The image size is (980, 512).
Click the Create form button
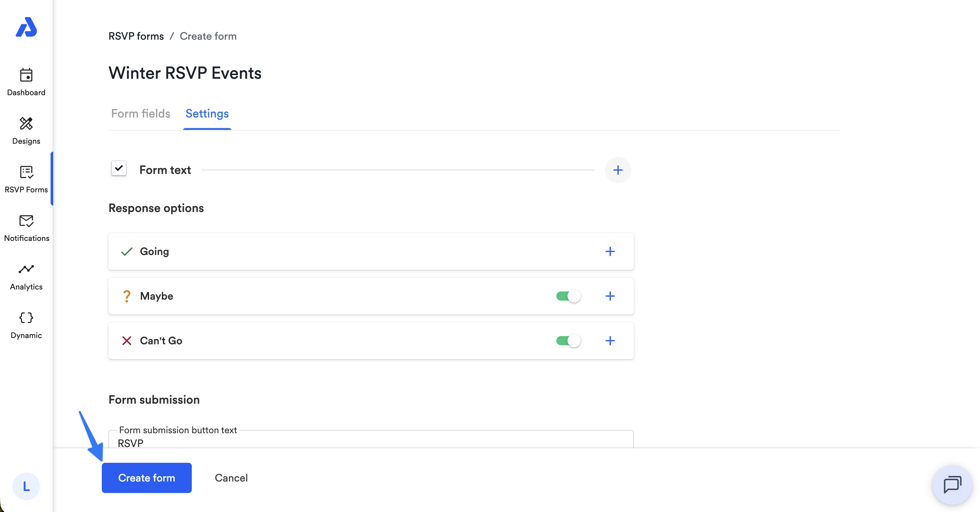(146, 478)
